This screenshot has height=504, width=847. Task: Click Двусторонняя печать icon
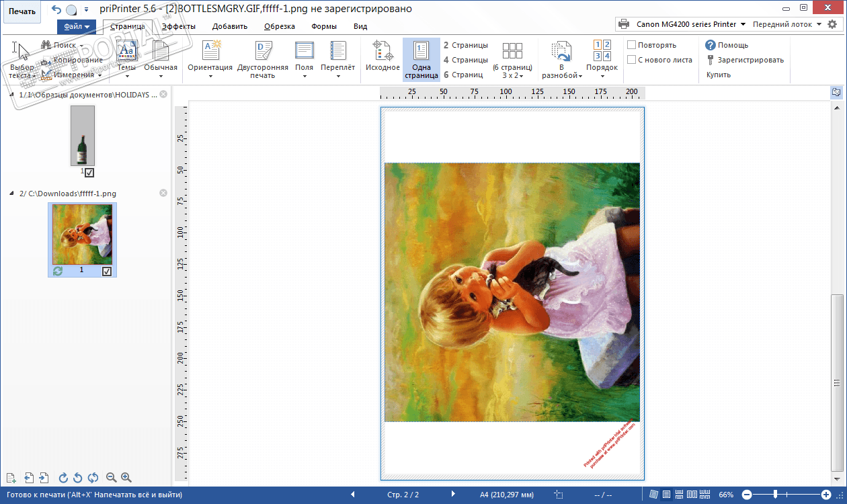263,51
